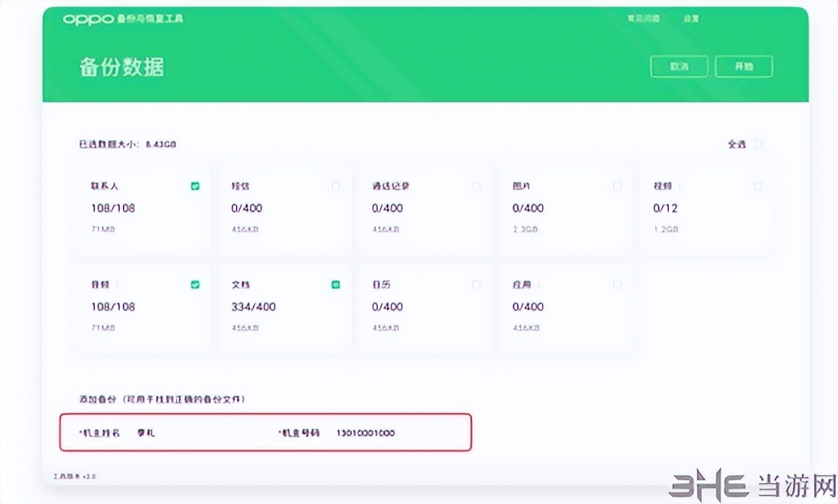Enable the 应用 (Apps) checkbox

617,284
